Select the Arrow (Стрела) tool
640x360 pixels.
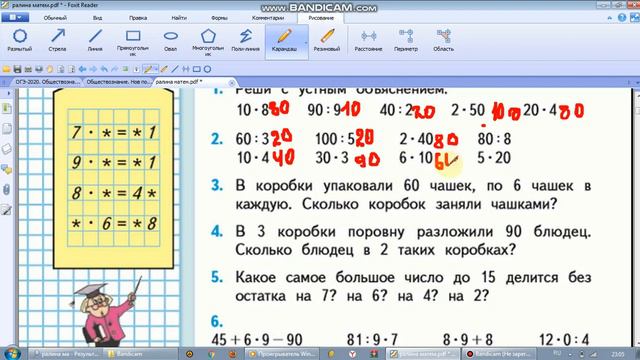click(57, 40)
